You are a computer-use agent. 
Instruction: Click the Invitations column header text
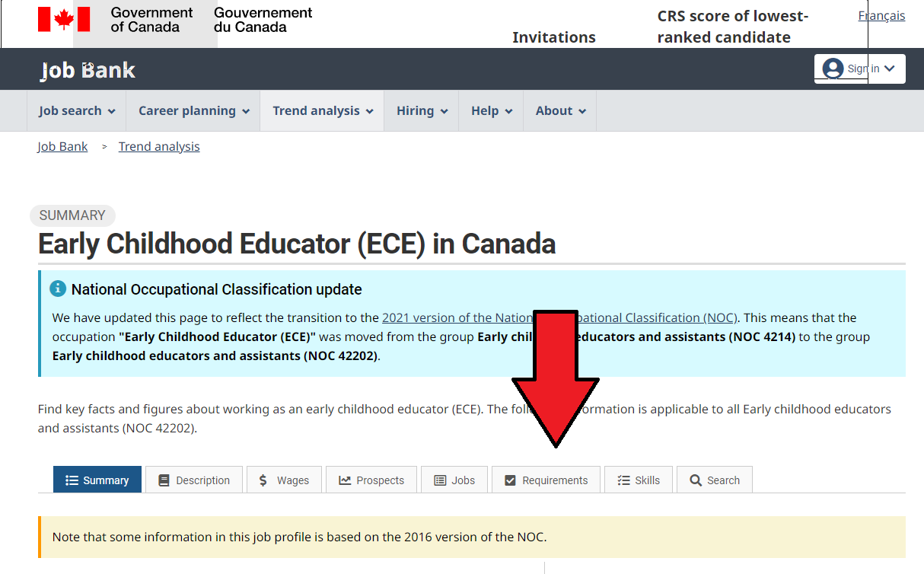pyautogui.click(x=554, y=37)
